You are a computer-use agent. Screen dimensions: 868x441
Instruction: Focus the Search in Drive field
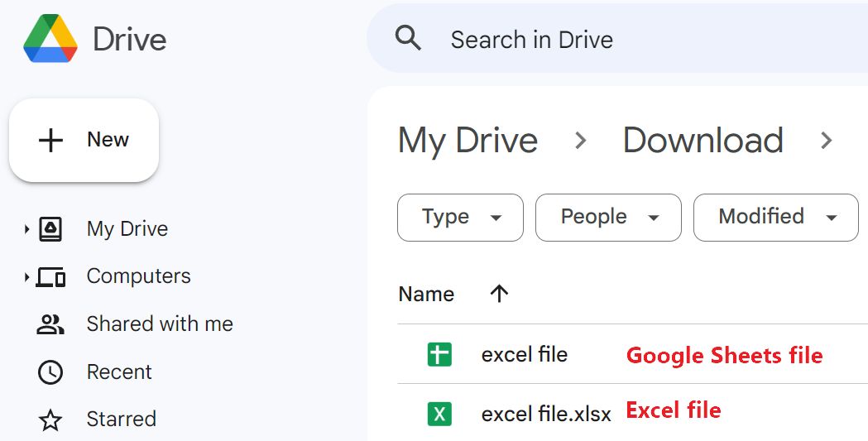point(617,39)
